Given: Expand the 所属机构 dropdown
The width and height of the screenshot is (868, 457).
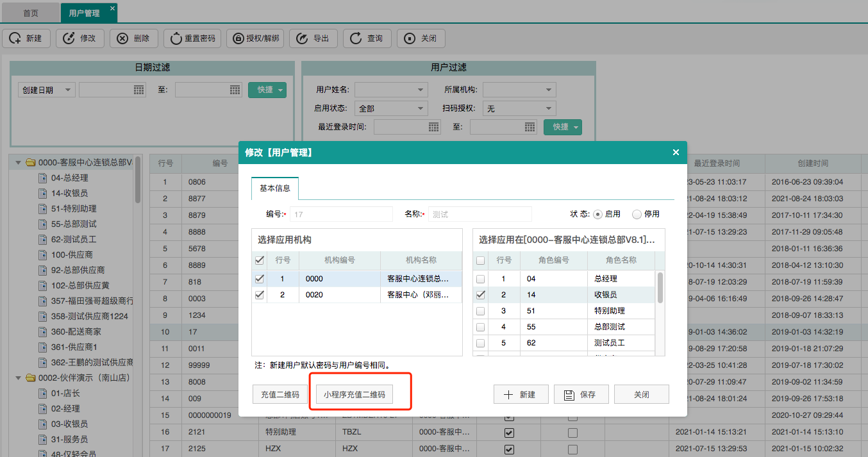Looking at the screenshot, I should pyautogui.click(x=519, y=90).
